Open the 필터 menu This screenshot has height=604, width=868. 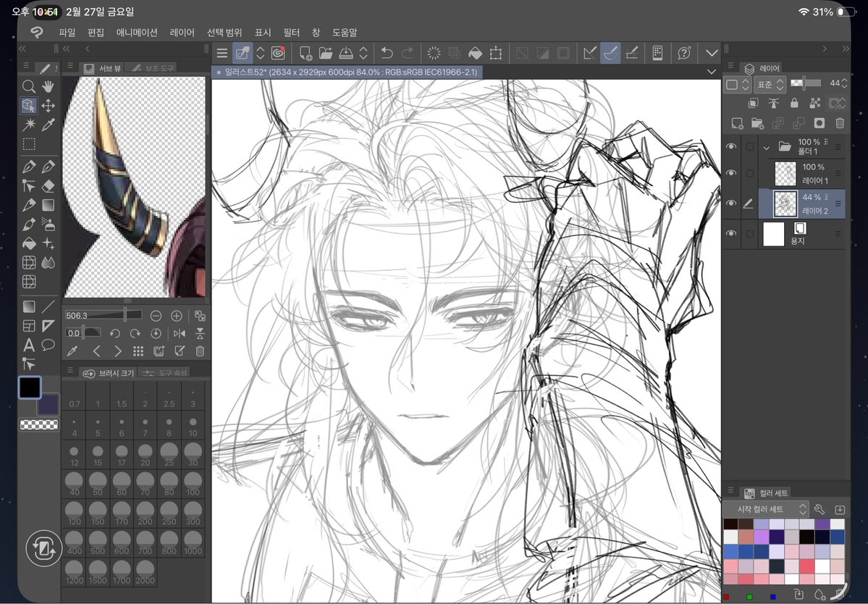(x=291, y=33)
